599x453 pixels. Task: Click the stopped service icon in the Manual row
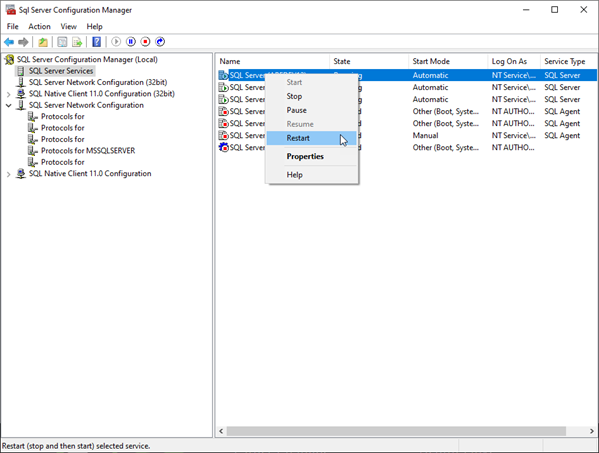[223, 136]
